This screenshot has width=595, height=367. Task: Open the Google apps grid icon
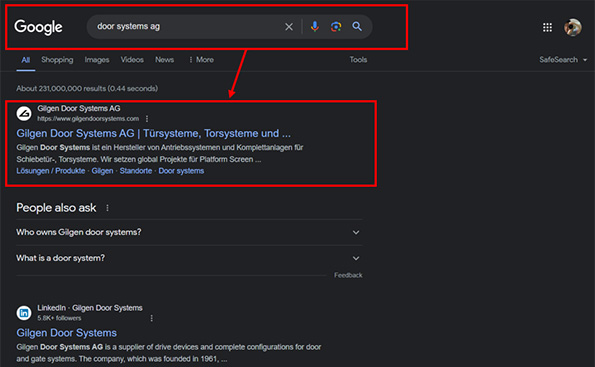547,27
